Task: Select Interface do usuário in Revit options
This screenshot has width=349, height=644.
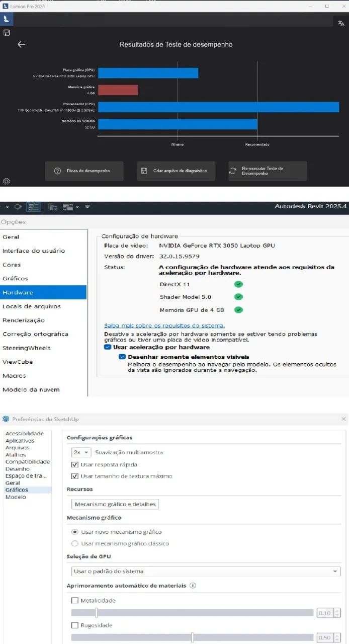Action: (43, 251)
